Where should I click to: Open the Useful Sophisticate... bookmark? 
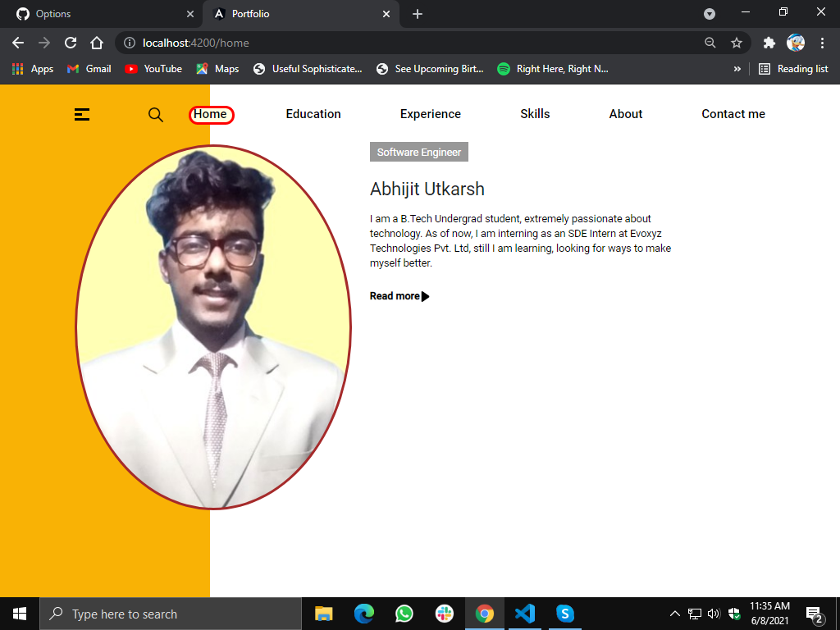308,69
